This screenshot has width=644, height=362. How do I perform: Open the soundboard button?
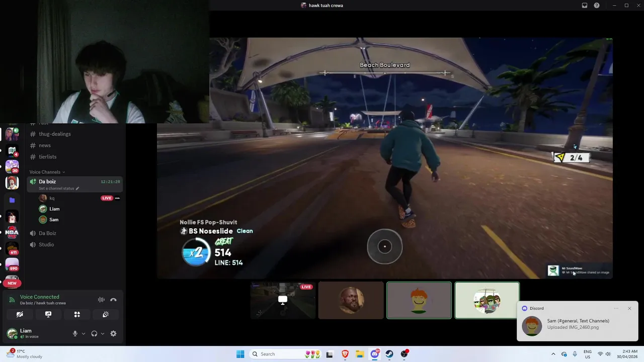point(106,314)
